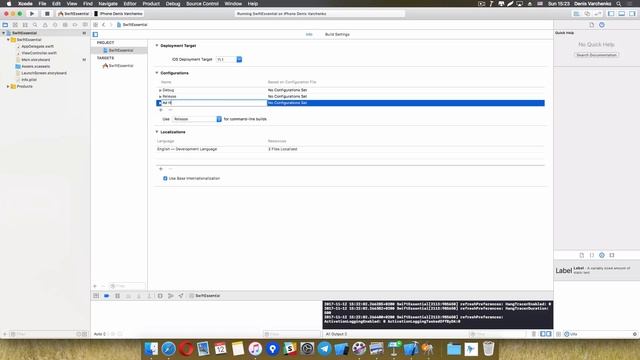Screen dimensions: 640x360
Task: Open the Project navigator folder icon
Action: coord(5,25)
